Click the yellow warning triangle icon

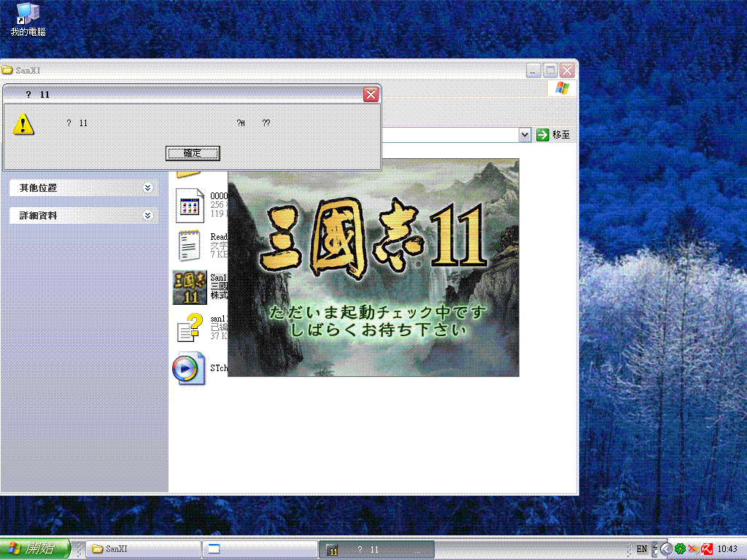23,124
